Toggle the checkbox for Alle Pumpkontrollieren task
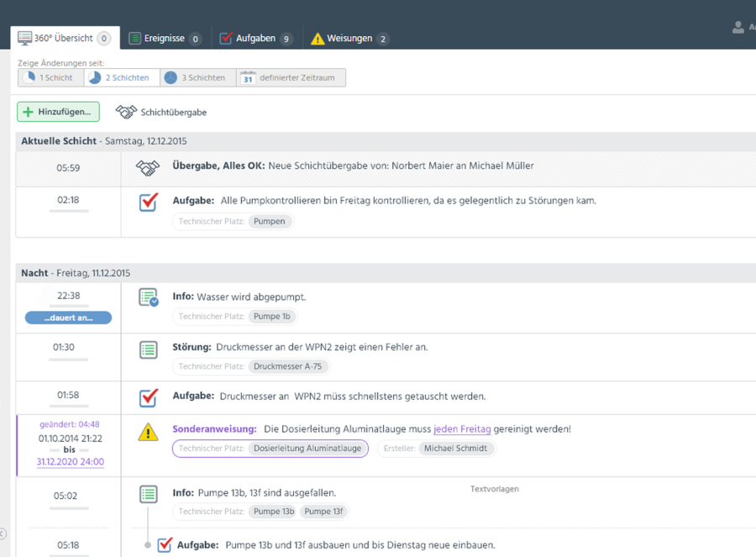 click(149, 202)
